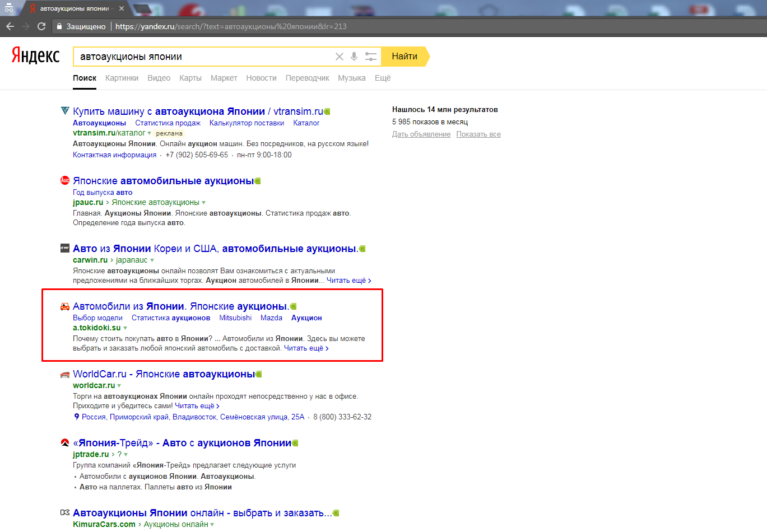
Task: Open Mazda sitelink under tokidoki result
Action: click(x=271, y=318)
